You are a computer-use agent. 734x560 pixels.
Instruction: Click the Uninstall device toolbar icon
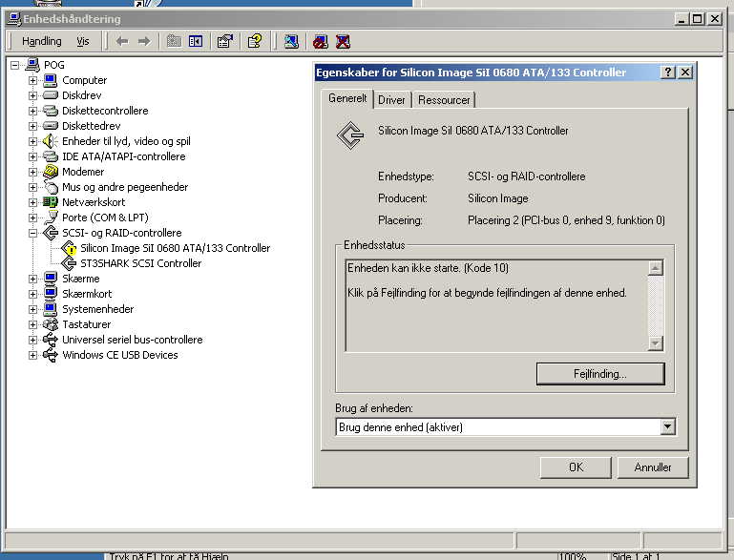click(343, 41)
